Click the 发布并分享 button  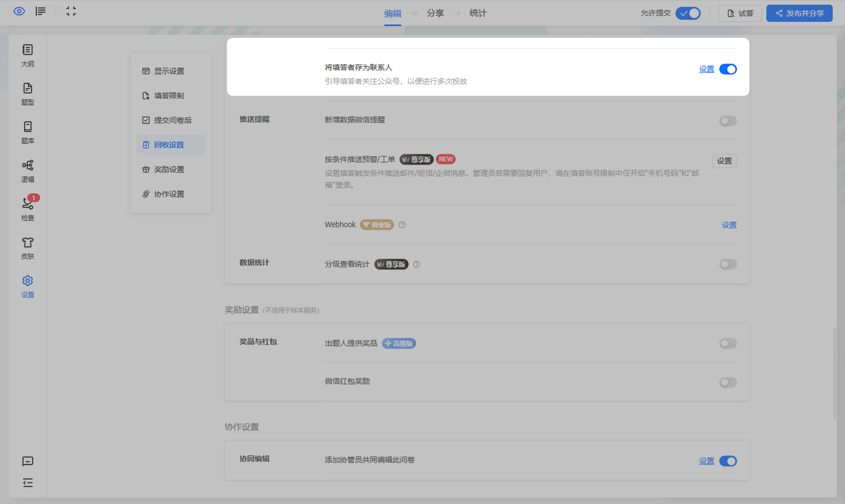pyautogui.click(x=799, y=13)
